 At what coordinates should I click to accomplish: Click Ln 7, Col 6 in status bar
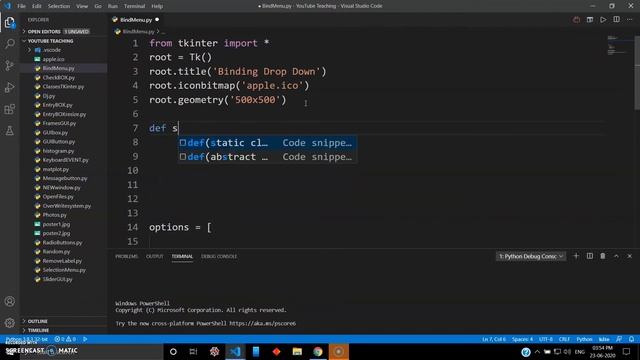click(x=494, y=339)
